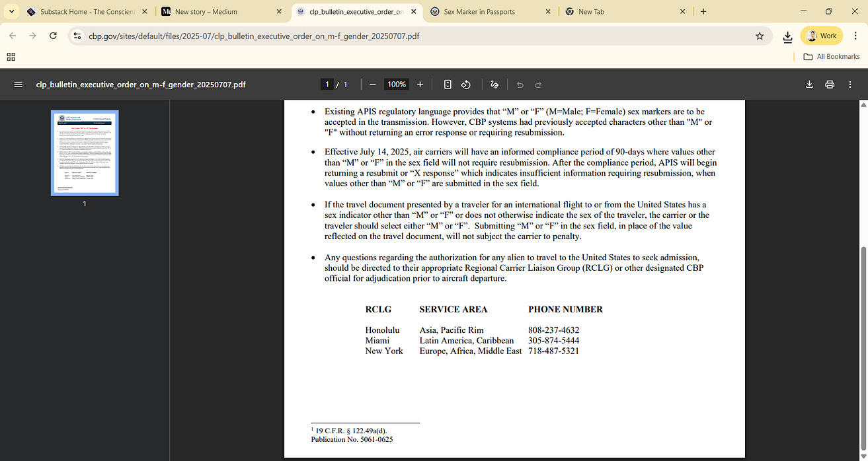Image resolution: width=868 pixels, height=461 pixels.
Task: Click the Miami phone number 305-874-5444
Action: coord(553,341)
